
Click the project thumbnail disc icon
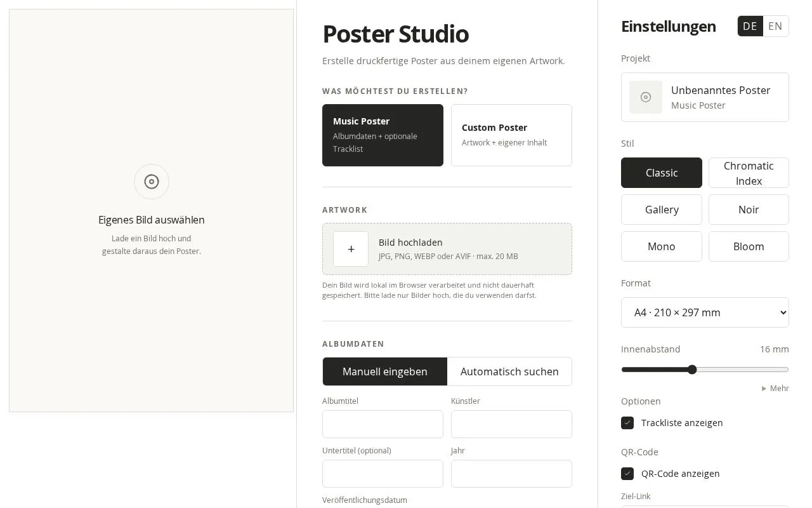646,97
